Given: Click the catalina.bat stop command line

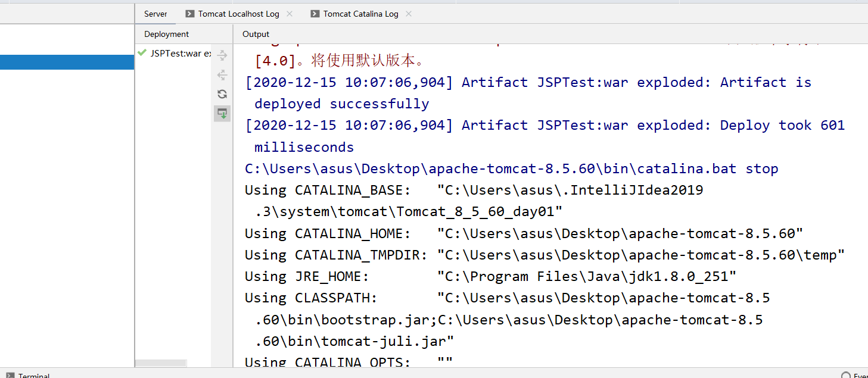Looking at the screenshot, I should tap(512, 168).
